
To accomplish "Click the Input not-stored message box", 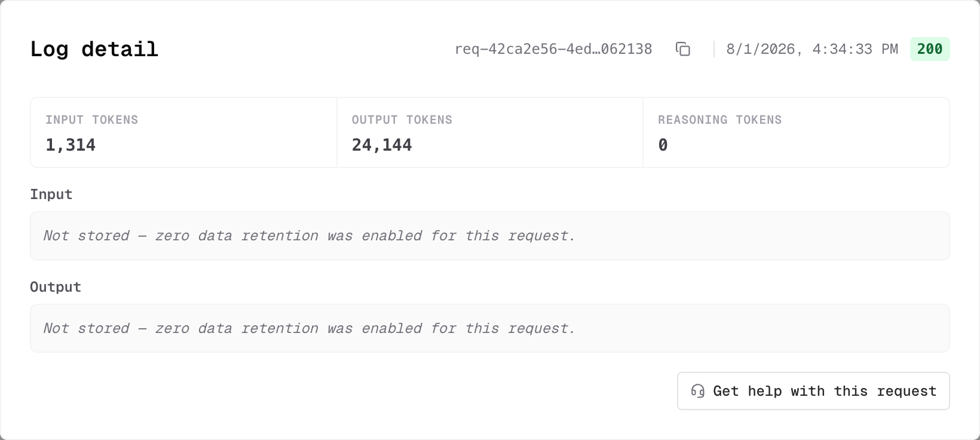I will tap(490, 236).
